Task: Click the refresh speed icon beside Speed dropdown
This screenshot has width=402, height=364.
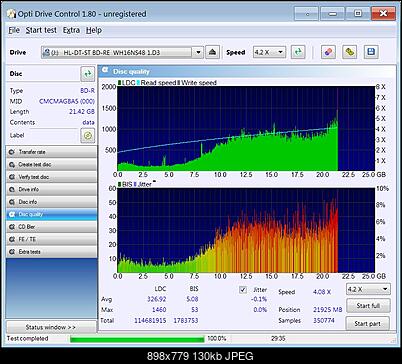Action: point(298,52)
